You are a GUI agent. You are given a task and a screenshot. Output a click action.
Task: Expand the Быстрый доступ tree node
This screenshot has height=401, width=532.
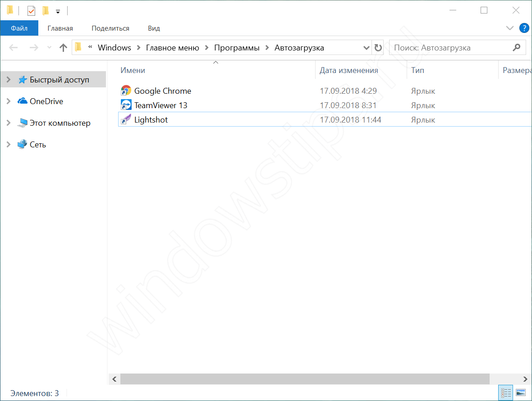8,80
